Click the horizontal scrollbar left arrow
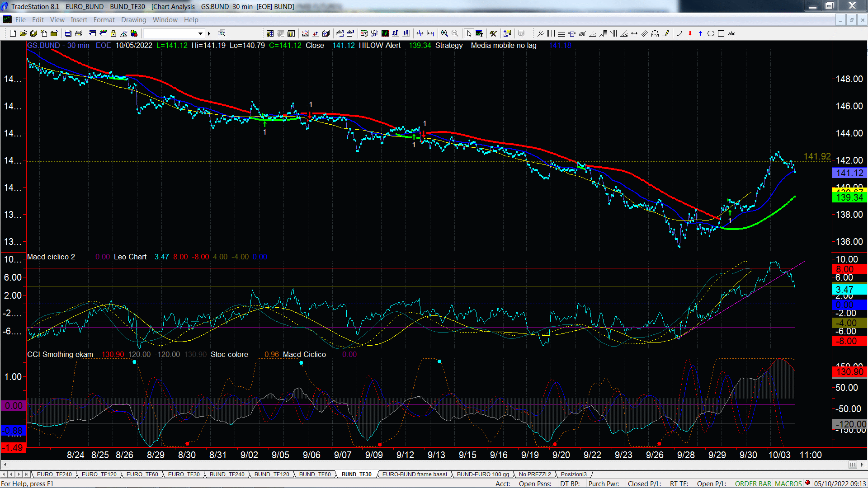The image size is (868, 488). click(5, 465)
